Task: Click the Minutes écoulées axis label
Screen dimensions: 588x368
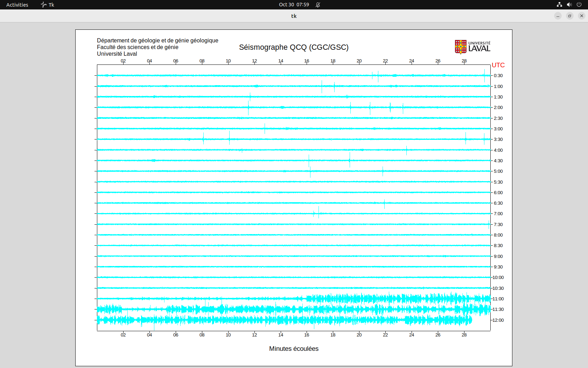Action: [294, 349]
